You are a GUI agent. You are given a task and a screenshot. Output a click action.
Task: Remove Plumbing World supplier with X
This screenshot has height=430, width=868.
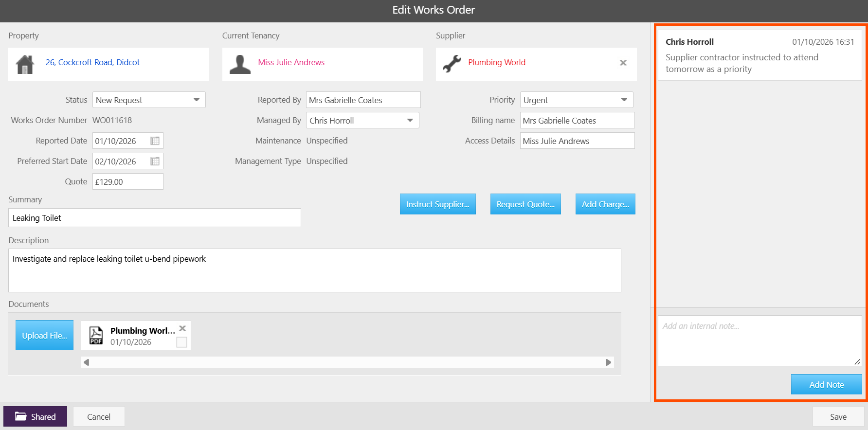[x=623, y=63]
